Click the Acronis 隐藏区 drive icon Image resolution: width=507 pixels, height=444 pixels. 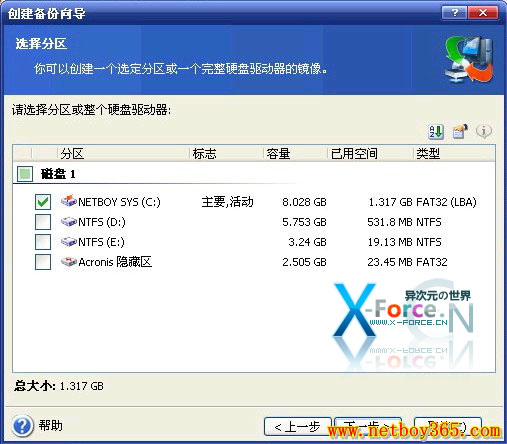(69, 262)
